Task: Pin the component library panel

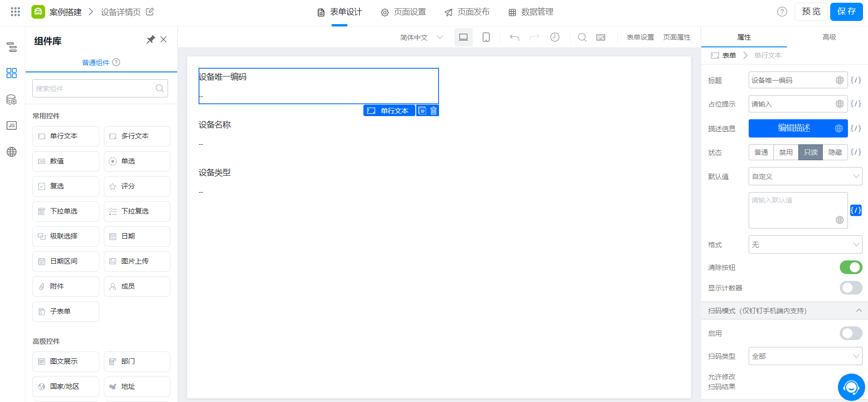Action: [x=150, y=40]
